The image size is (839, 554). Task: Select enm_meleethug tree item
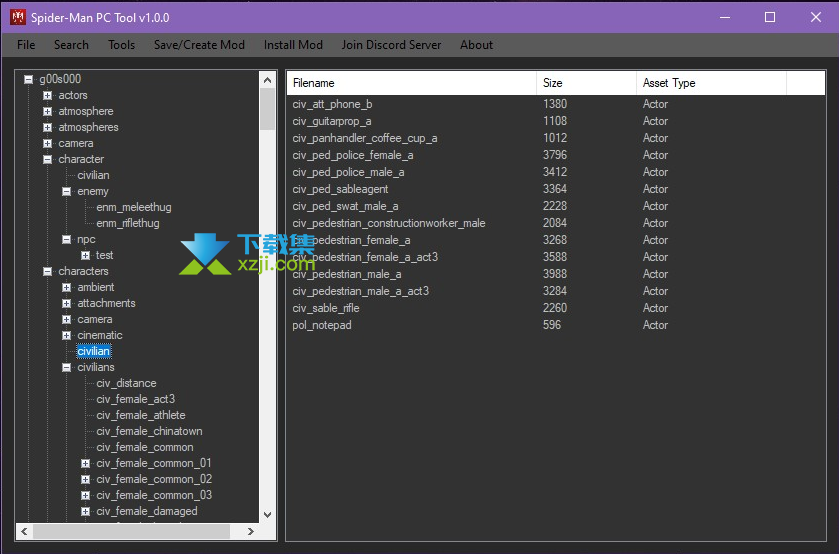pos(134,207)
